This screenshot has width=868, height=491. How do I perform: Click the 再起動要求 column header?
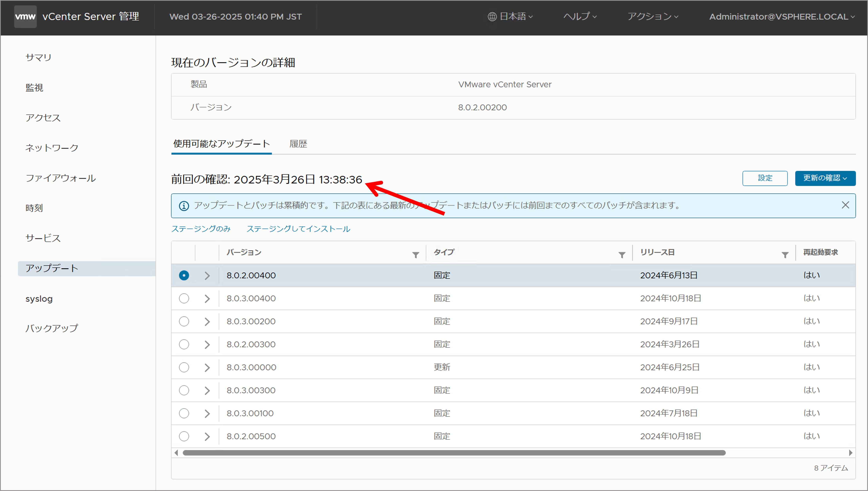tap(821, 252)
